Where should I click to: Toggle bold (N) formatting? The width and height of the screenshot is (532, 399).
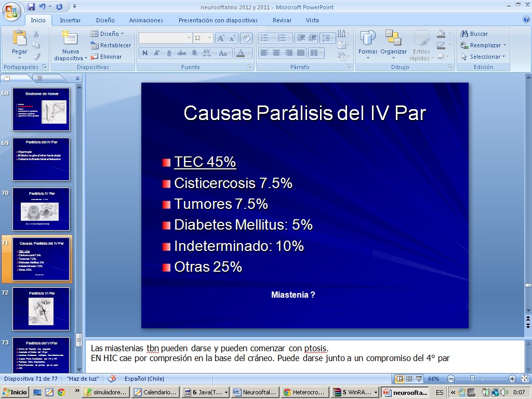(144, 53)
